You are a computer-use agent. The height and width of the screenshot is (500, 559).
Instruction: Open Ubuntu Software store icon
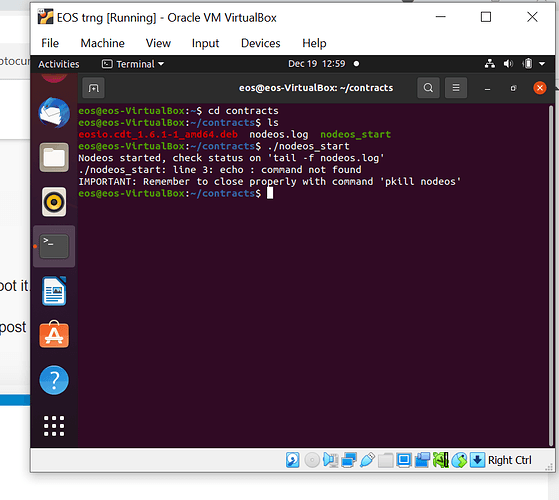coord(54,335)
